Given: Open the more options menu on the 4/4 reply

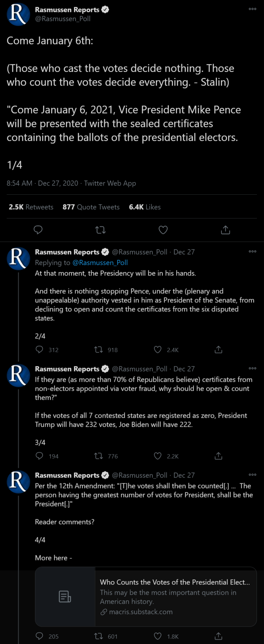Looking at the screenshot, I should coord(253,475).
